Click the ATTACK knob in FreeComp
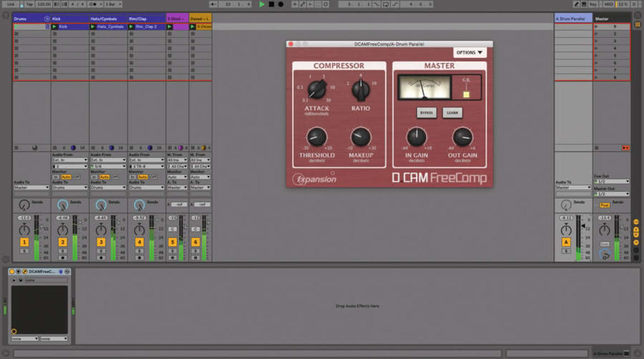The image size is (644, 359). [x=316, y=89]
